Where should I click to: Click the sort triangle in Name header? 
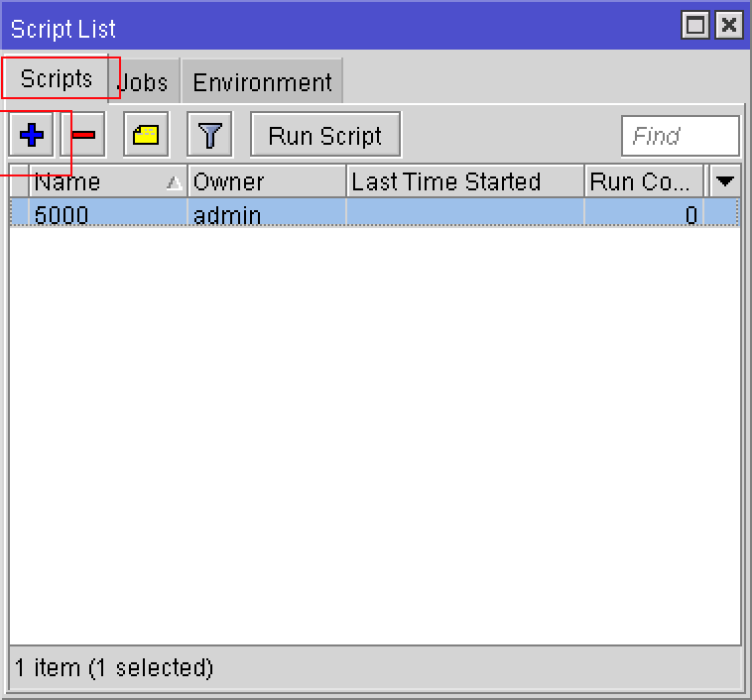point(174,182)
